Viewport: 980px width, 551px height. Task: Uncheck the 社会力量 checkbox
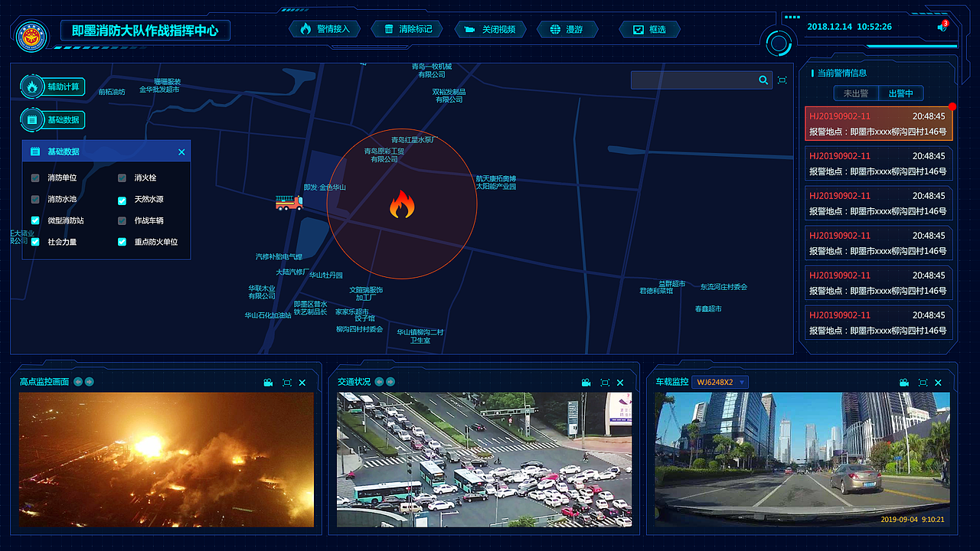click(x=35, y=242)
